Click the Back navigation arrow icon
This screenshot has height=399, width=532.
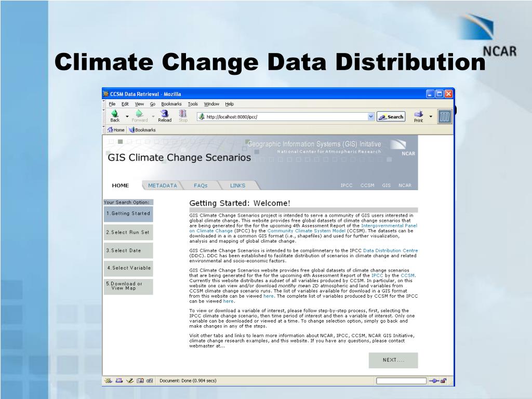[115, 114]
